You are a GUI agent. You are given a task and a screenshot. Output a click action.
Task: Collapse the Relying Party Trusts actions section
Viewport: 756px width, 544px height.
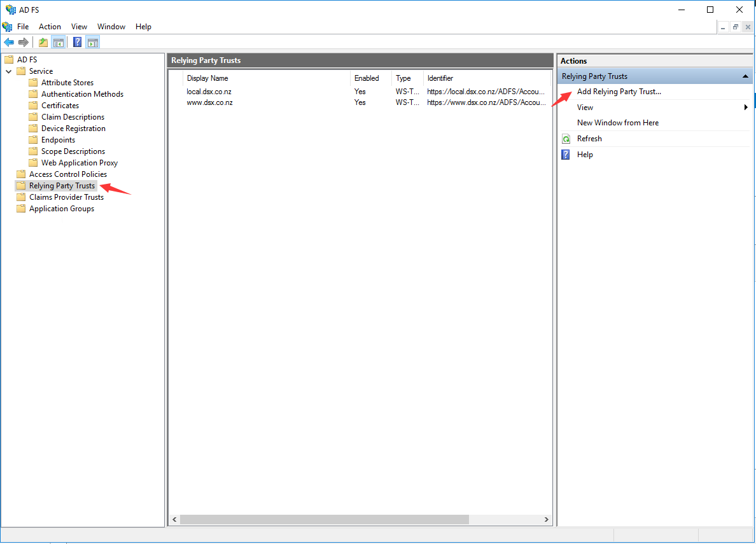(x=745, y=76)
